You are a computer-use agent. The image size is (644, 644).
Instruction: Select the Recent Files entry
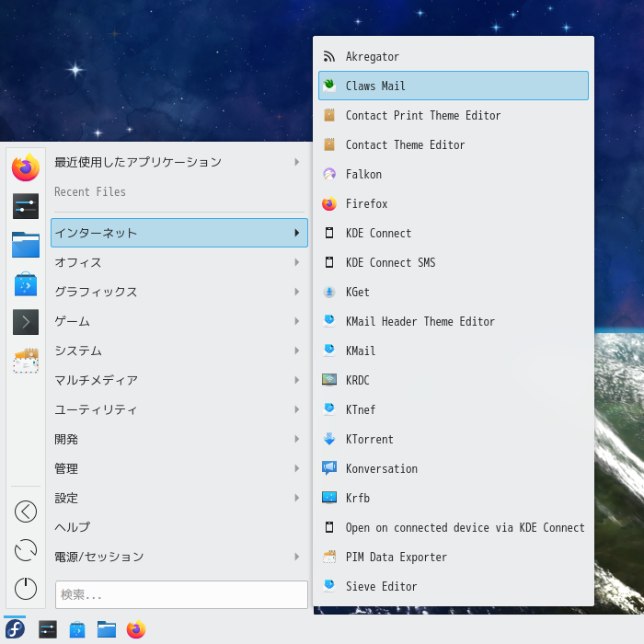(x=179, y=191)
